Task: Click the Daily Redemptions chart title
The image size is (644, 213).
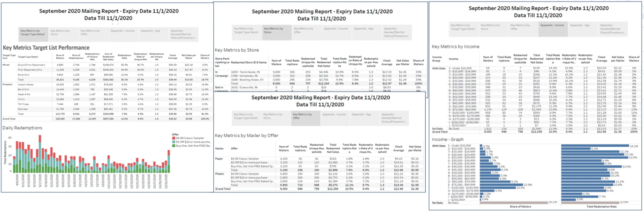Action: [22, 128]
